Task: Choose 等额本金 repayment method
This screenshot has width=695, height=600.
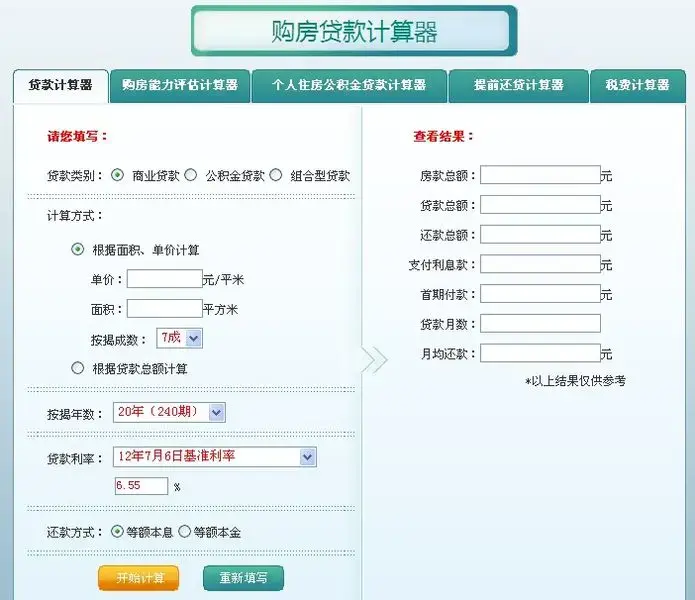Action: coord(184,532)
